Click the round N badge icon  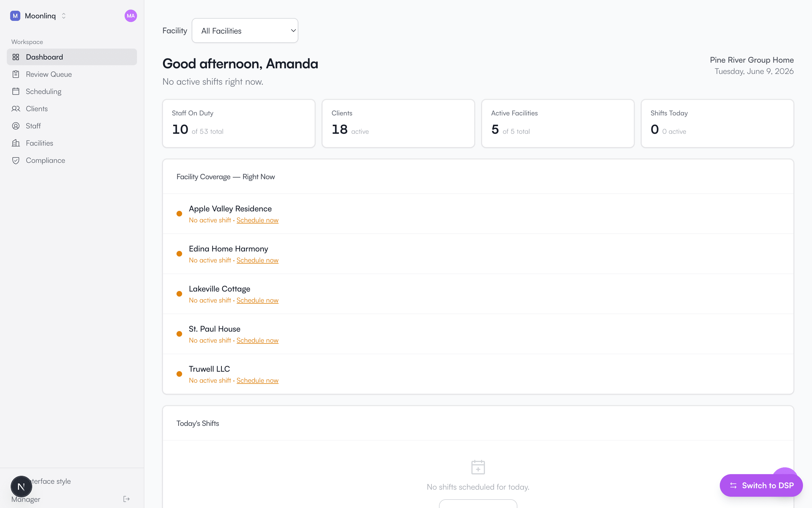[x=21, y=487]
